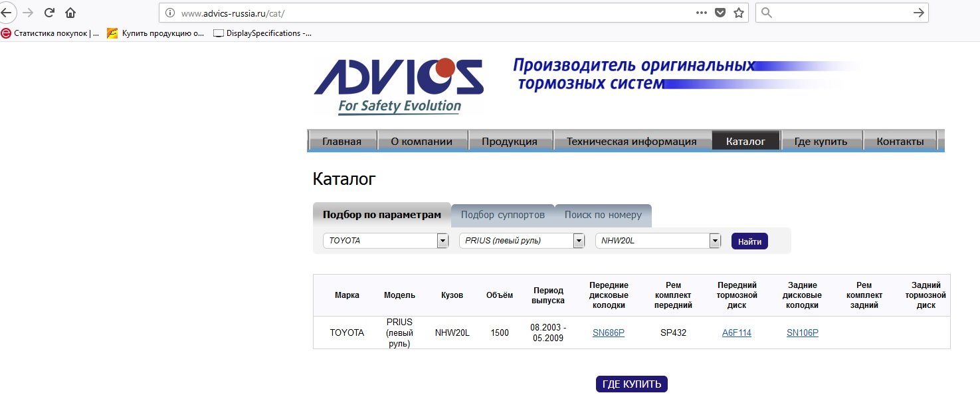Image resolution: width=980 pixels, height=401 pixels.
Task: Click the Рем комплект передний header
Action: pyautogui.click(x=673, y=295)
